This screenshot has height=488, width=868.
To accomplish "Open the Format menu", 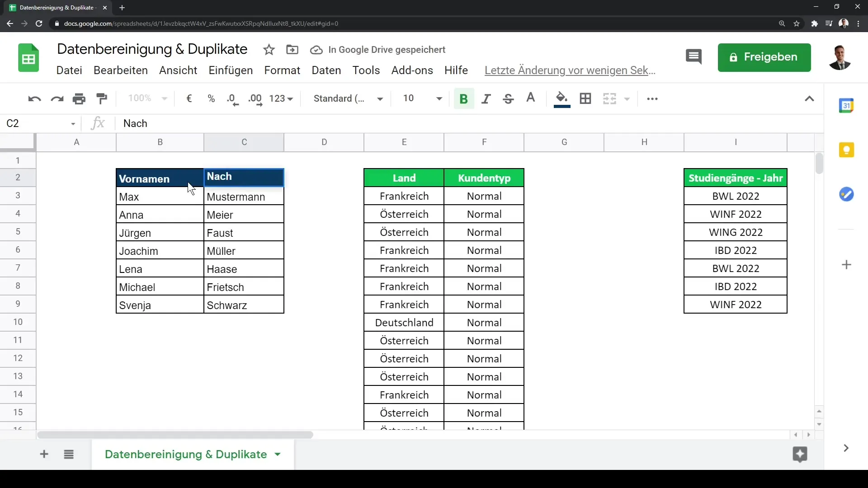I will click(282, 70).
